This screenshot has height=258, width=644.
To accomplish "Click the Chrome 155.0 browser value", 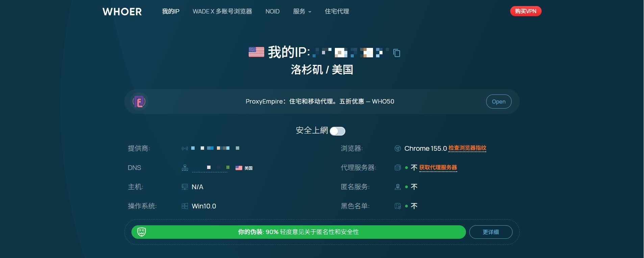I will [x=426, y=148].
